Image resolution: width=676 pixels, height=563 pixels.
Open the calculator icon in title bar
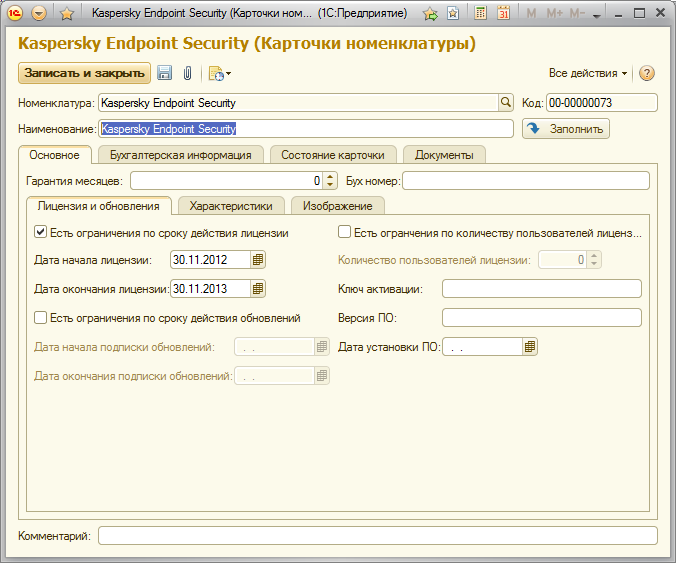(480, 13)
